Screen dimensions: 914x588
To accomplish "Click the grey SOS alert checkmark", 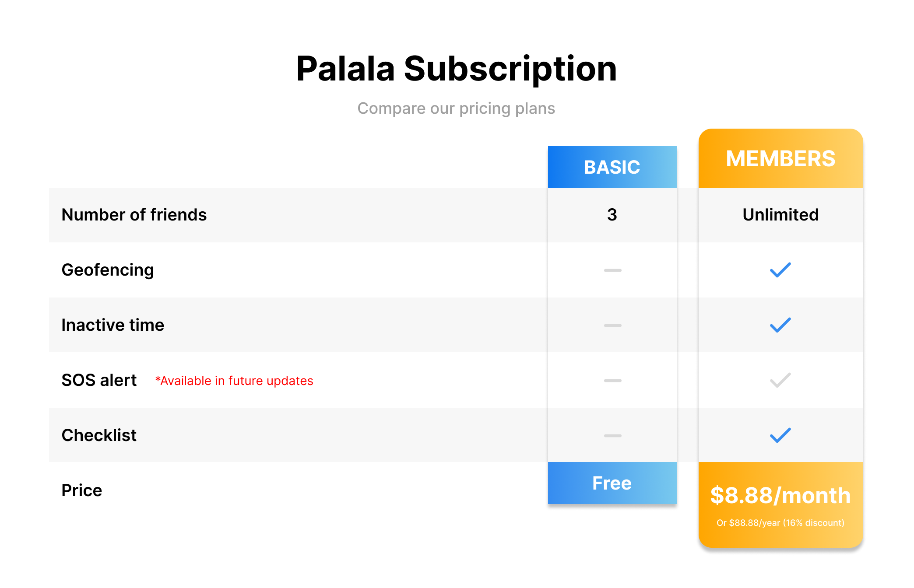I will (780, 380).
